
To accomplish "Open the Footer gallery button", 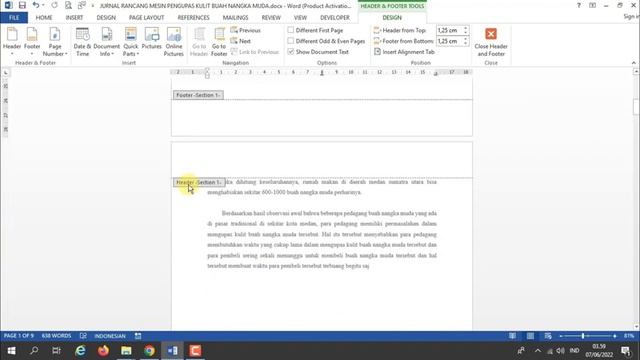I will pyautogui.click(x=32, y=42).
